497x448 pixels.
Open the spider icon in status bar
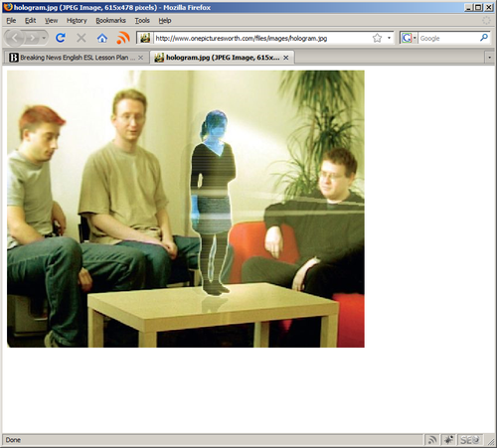click(x=448, y=440)
